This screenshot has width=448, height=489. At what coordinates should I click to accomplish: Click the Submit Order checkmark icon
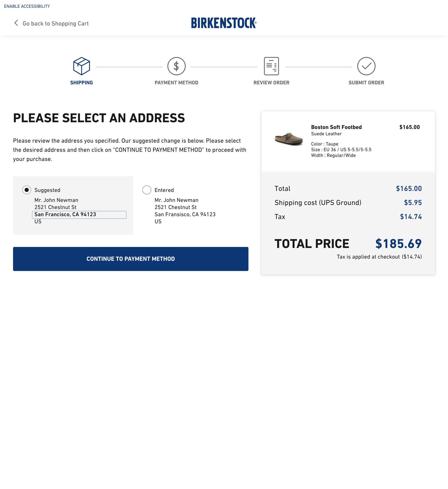(366, 66)
